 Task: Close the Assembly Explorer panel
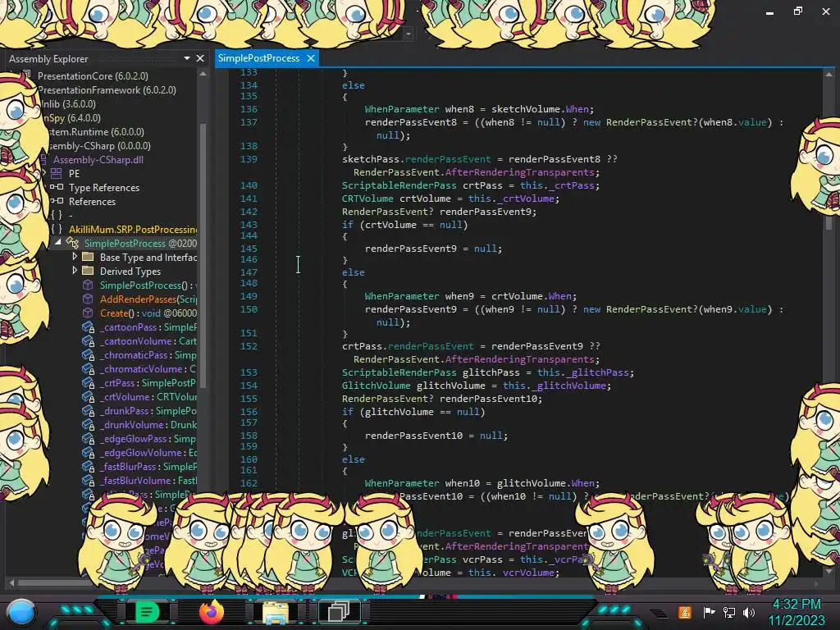200,58
